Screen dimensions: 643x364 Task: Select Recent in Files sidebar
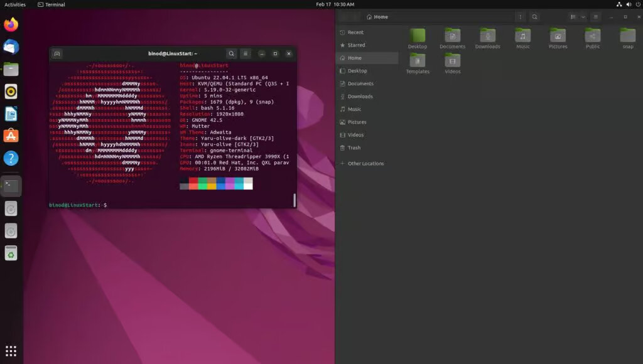[367, 33]
